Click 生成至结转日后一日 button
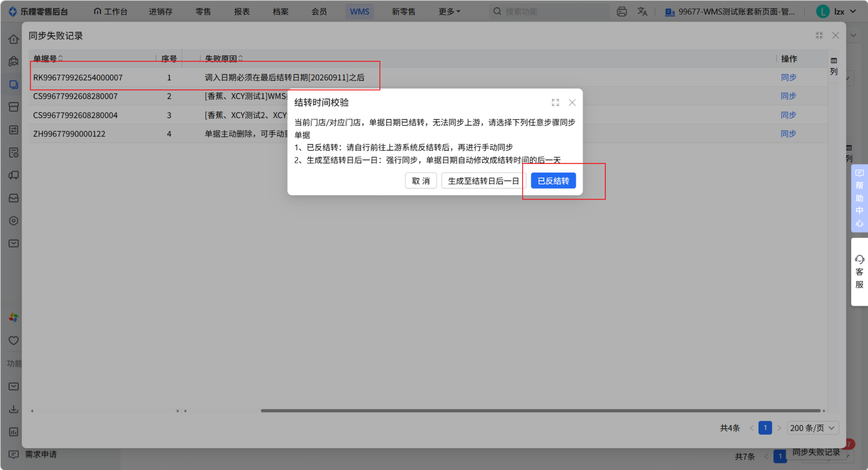This screenshot has width=868, height=470. pyautogui.click(x=484, y=181)
